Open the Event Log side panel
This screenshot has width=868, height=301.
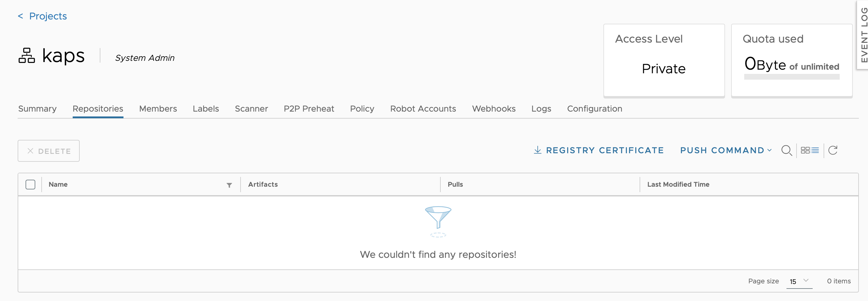863,35
